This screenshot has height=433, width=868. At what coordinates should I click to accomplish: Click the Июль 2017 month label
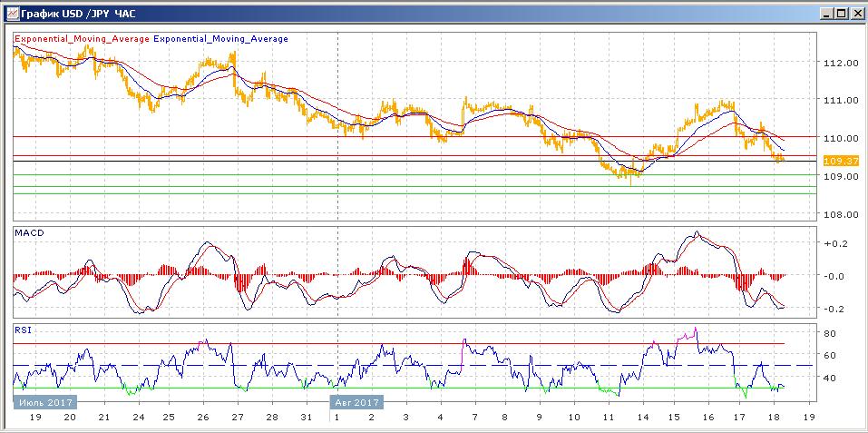pyautogui.click(x=45, y=401)
